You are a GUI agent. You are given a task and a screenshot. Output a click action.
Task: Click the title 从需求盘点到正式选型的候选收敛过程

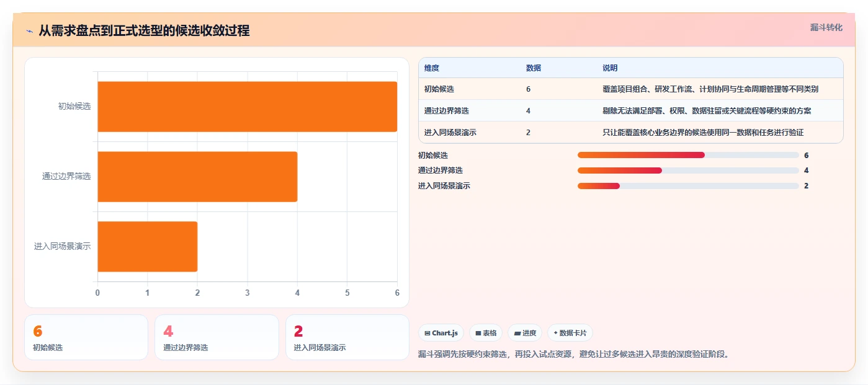coord(144,30)
